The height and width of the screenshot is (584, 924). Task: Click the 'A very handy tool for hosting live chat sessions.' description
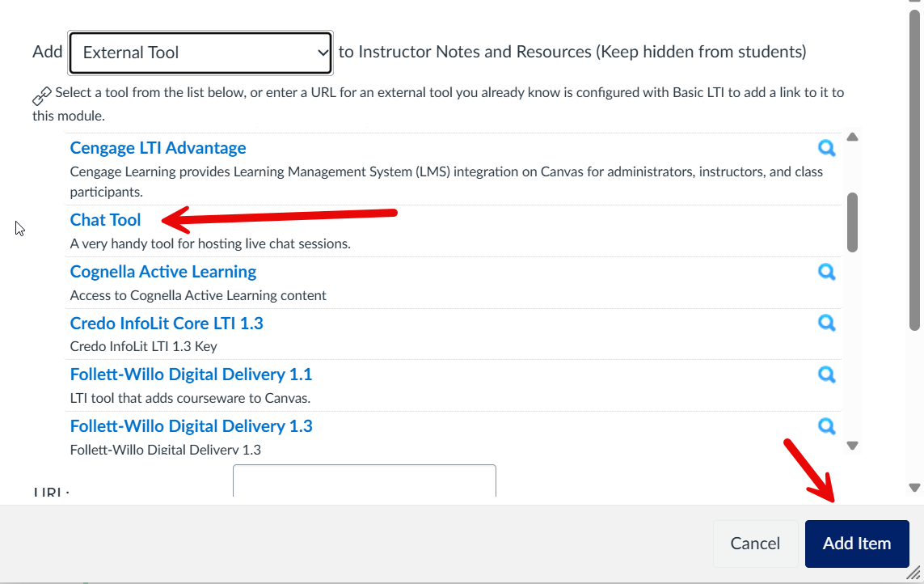pos(210,243)
